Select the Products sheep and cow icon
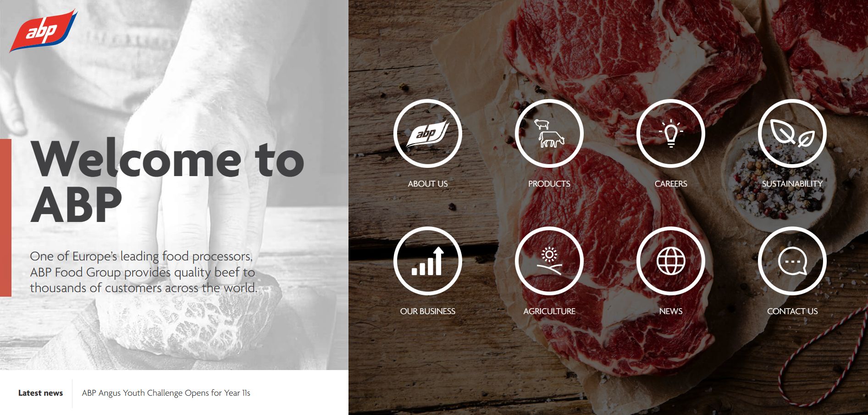868x415 pixels. coord(549,133)
